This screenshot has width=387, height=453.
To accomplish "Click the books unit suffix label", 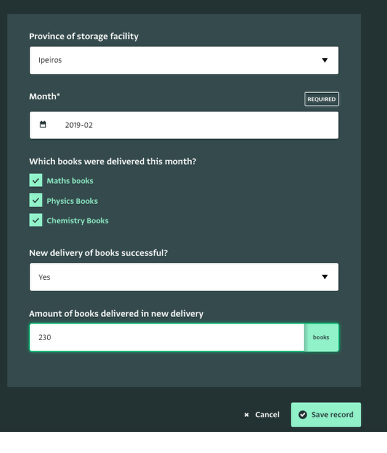I will [x=321, y=337].
